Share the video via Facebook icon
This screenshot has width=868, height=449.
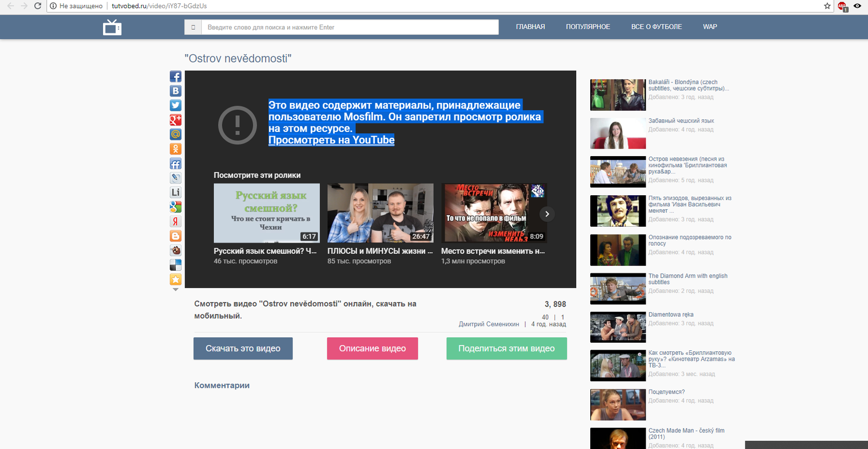click(175, 76)
